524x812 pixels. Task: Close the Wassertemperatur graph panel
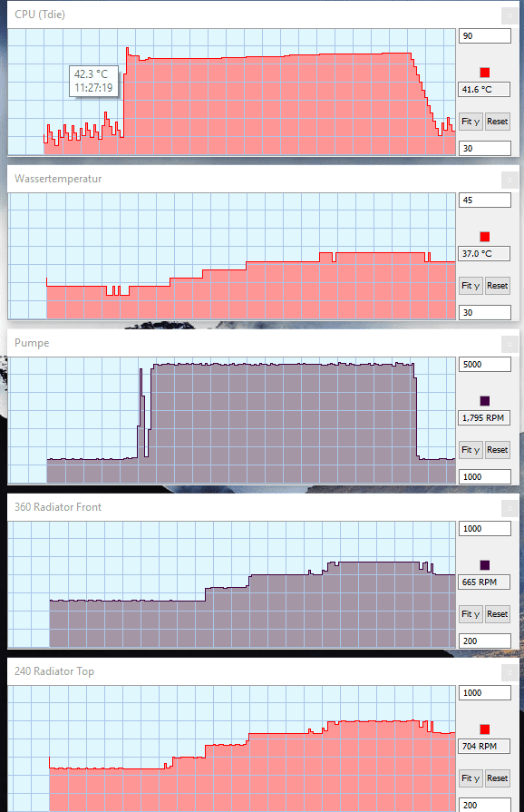point(509,180)
